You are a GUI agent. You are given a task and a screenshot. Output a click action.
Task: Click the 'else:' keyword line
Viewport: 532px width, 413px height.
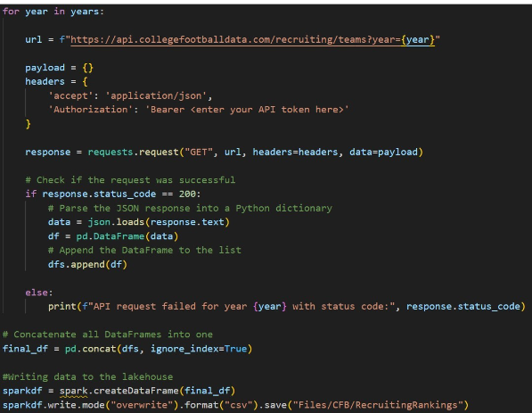click(x=39, y=293)
